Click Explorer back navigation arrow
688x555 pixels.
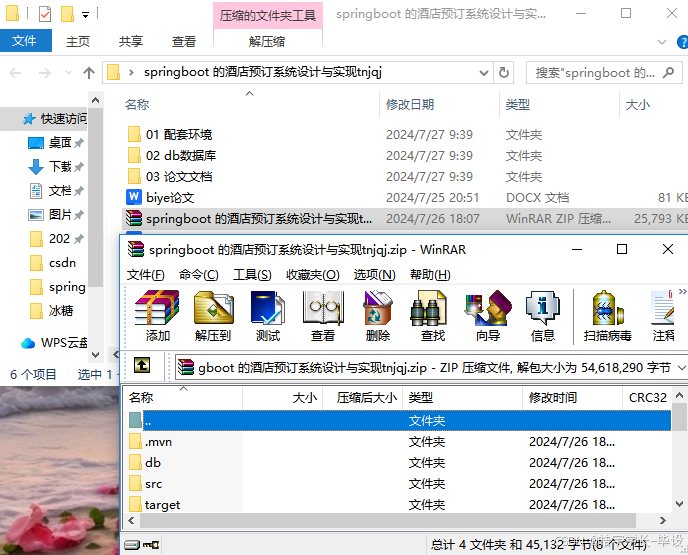coord(15,72)
